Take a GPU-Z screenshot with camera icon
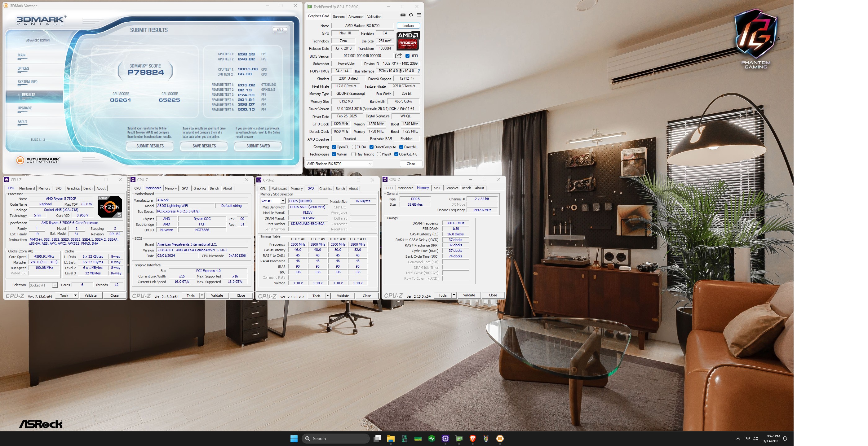 403,15
